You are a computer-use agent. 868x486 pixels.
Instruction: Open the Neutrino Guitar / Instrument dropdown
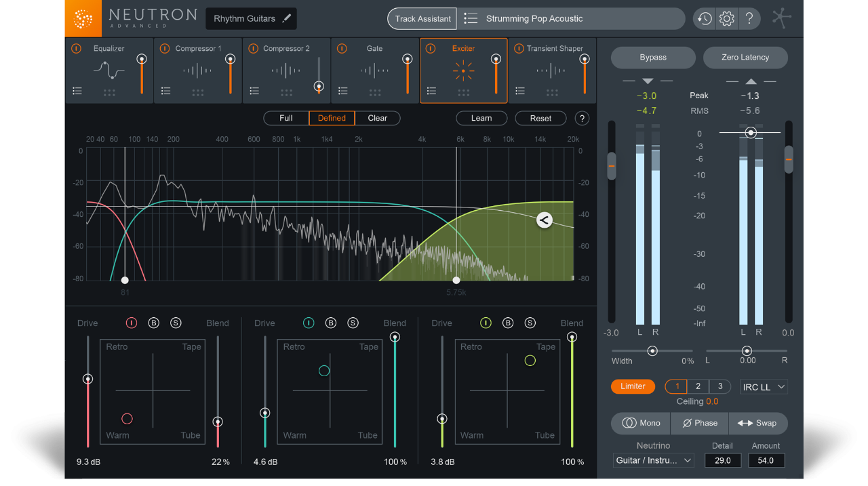(x=653, y=460)
